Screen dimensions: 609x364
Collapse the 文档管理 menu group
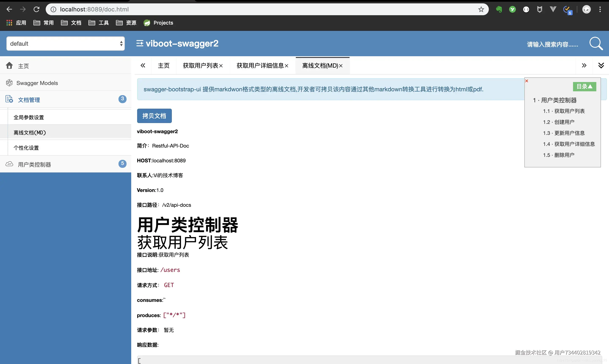(x=29, y=100)
